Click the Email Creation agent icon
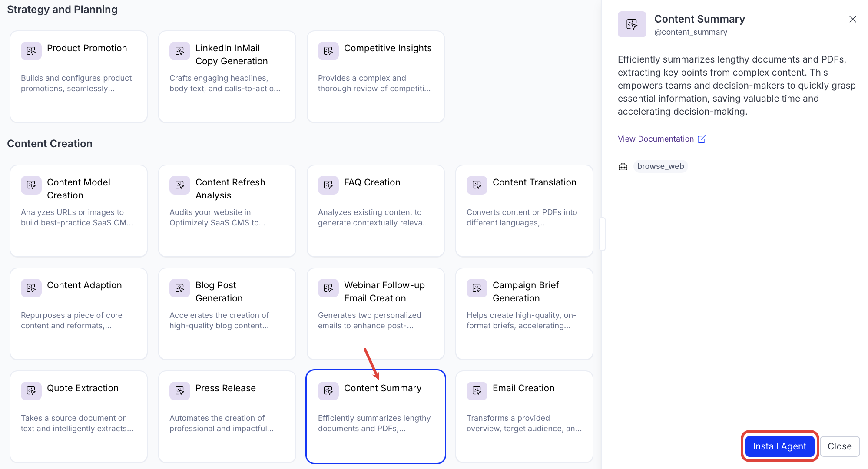 [x=477, y=391]
